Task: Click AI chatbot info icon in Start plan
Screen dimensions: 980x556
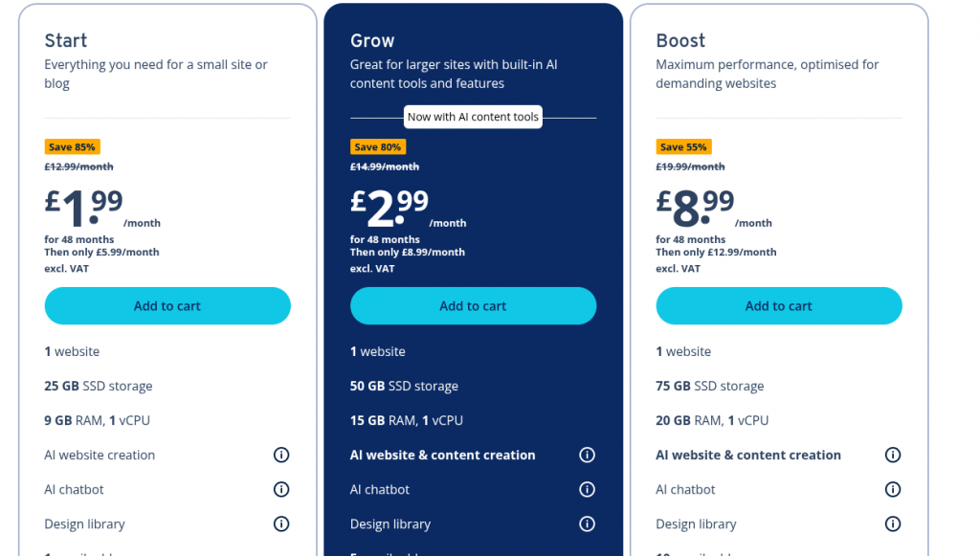Action: point(281,490)
